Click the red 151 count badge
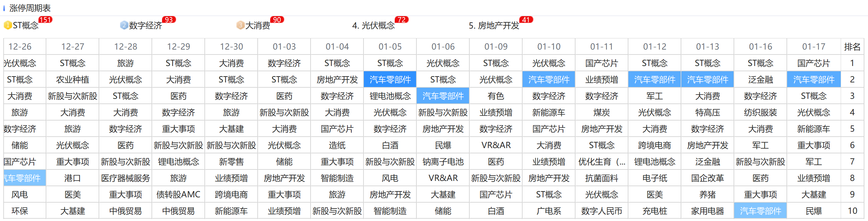The width and height of the screenshot is (868, 221). tap(45, 20)
